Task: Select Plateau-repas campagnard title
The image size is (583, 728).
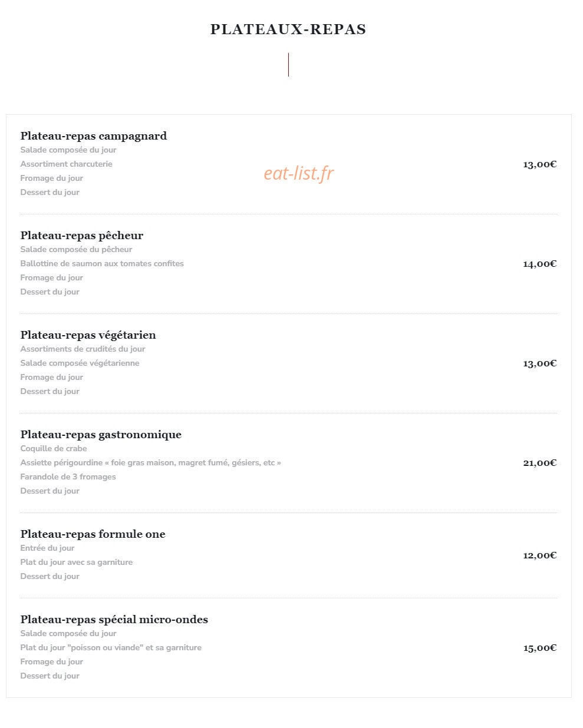Action: [x=94, y=136]
